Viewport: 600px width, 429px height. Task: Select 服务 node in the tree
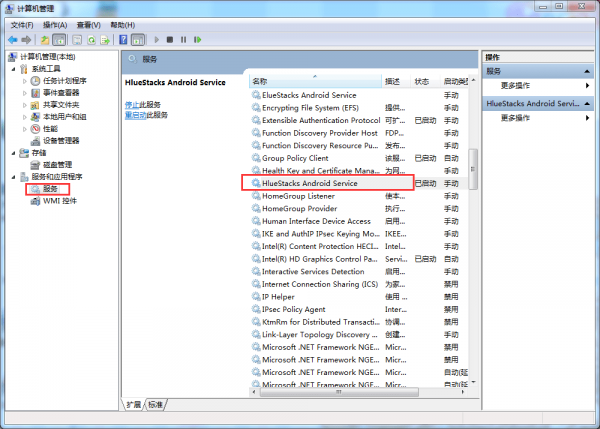pos(50,189)
